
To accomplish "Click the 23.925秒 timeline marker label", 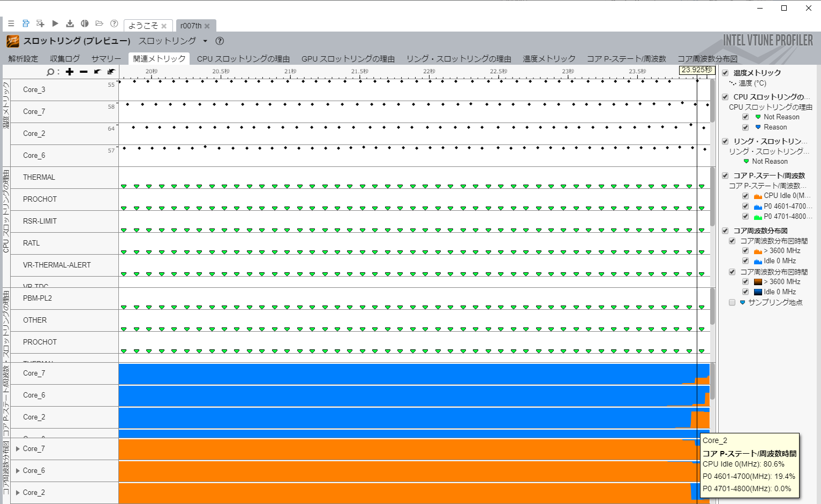I will tap(697, 70).
